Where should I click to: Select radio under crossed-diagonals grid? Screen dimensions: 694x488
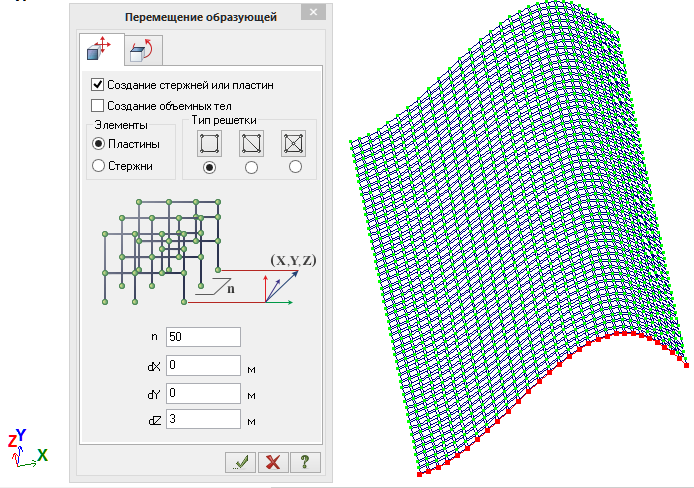295,167
